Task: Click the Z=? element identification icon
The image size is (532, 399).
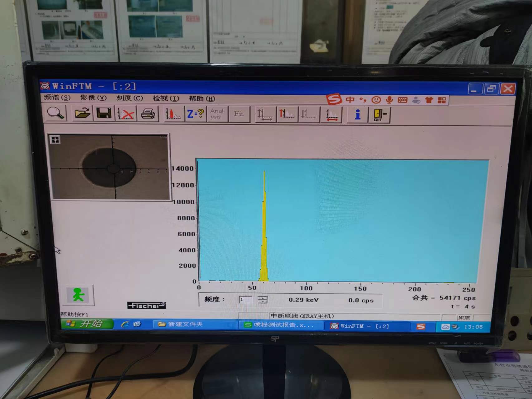Action: 196,114
